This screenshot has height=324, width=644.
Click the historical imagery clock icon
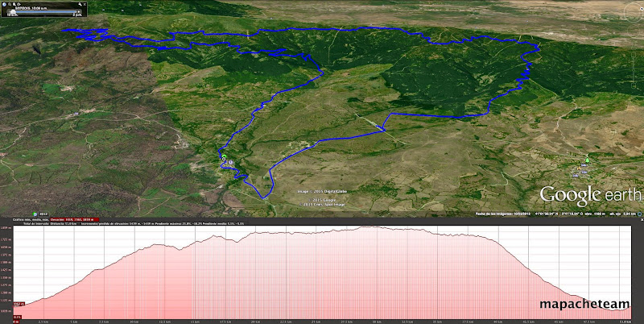(x=35, y=214)
